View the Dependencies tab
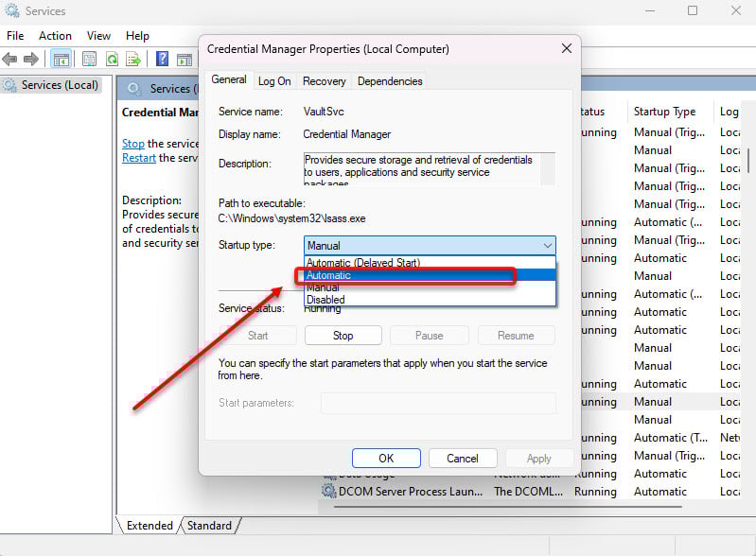 click(390, 81)
